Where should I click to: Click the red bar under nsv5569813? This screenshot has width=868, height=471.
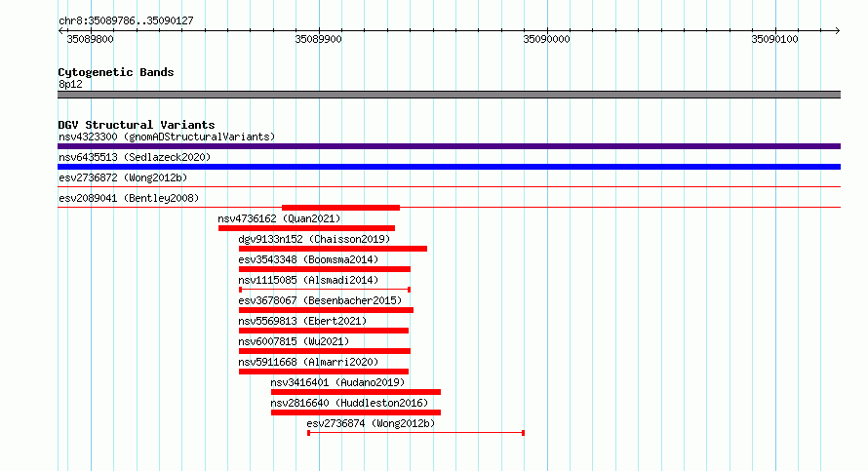point(323,331)
